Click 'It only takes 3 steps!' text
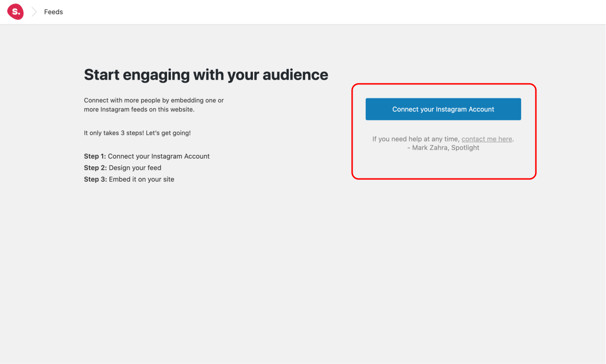This screenshot has height=364, width=606. coord(114,133)
